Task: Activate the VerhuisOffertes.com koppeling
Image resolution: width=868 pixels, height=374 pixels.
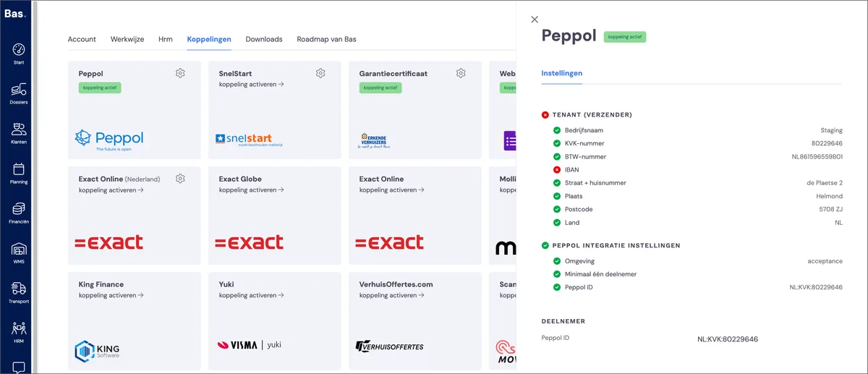Action: click(392, 295)
